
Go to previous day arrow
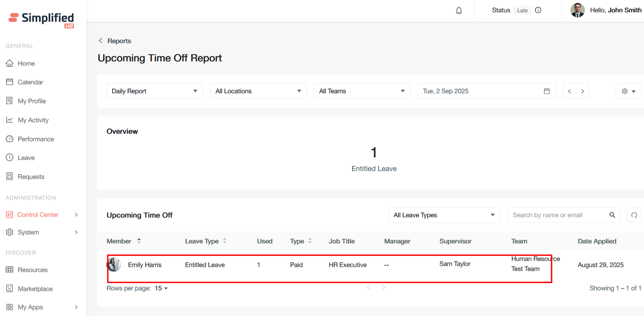pos(569,91)
